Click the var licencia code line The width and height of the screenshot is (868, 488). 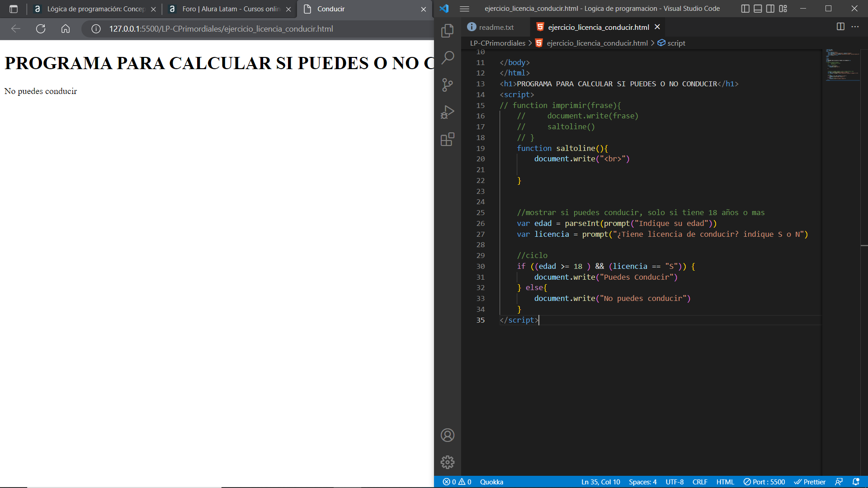(x=662, y=235)
